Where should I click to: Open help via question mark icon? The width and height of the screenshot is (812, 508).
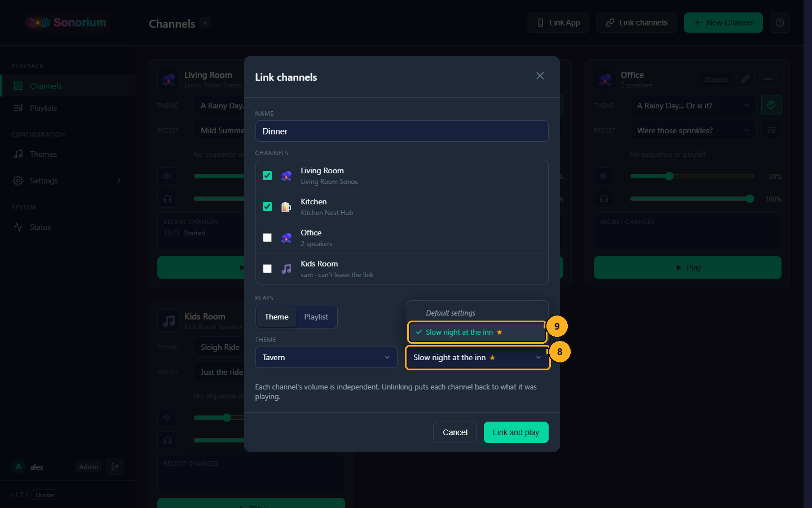click(780, 23)
